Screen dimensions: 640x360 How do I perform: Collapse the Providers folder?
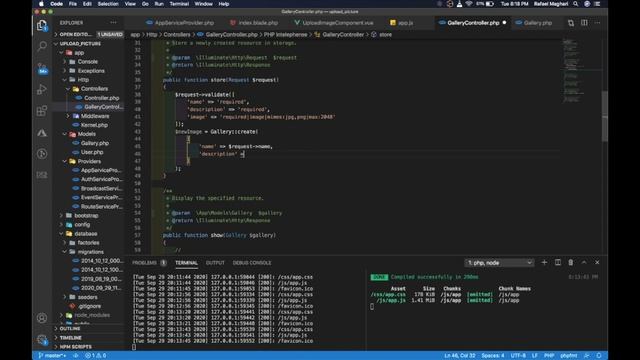[89, 161]
